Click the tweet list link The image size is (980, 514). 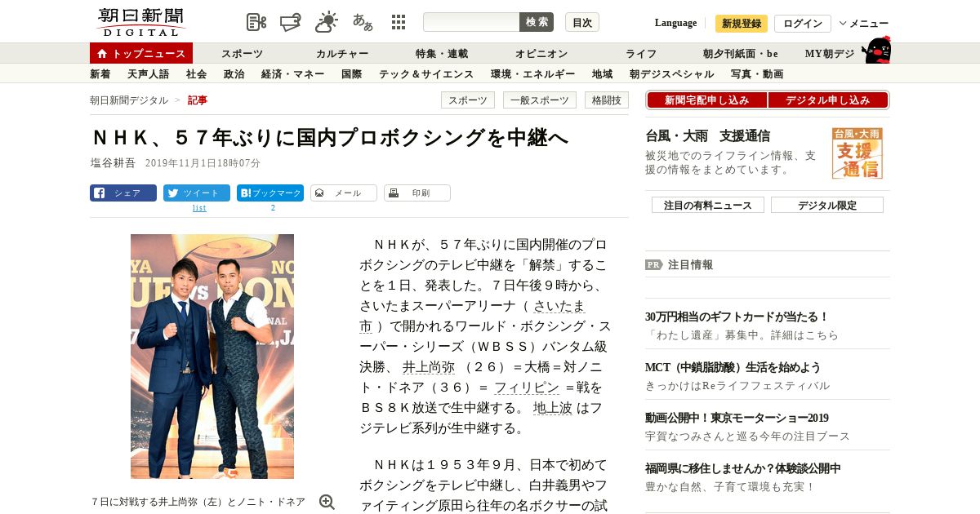coord(199,208)
